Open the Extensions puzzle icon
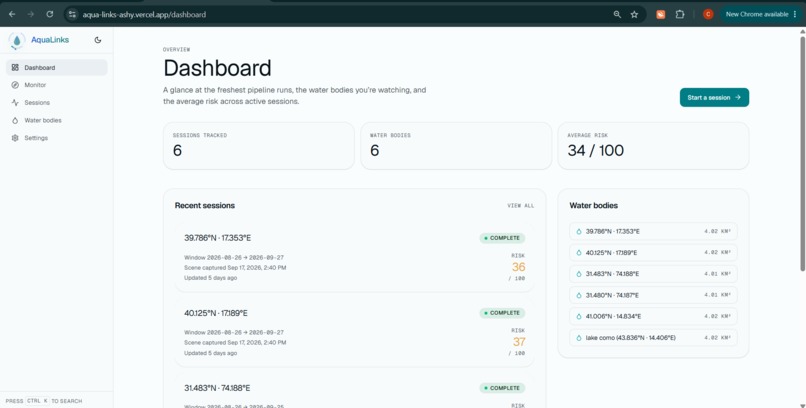The width and height of the screenshot is (806, 408). pos(680,14)
